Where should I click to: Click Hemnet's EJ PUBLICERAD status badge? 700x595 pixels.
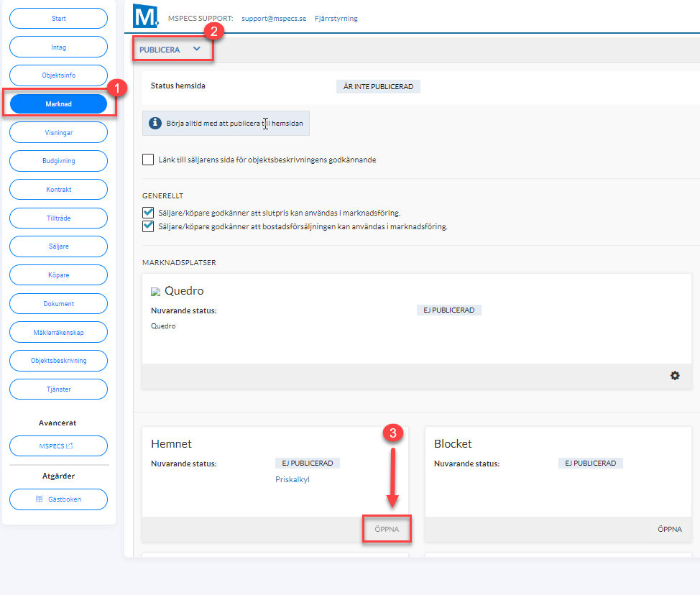coord(308,463)
